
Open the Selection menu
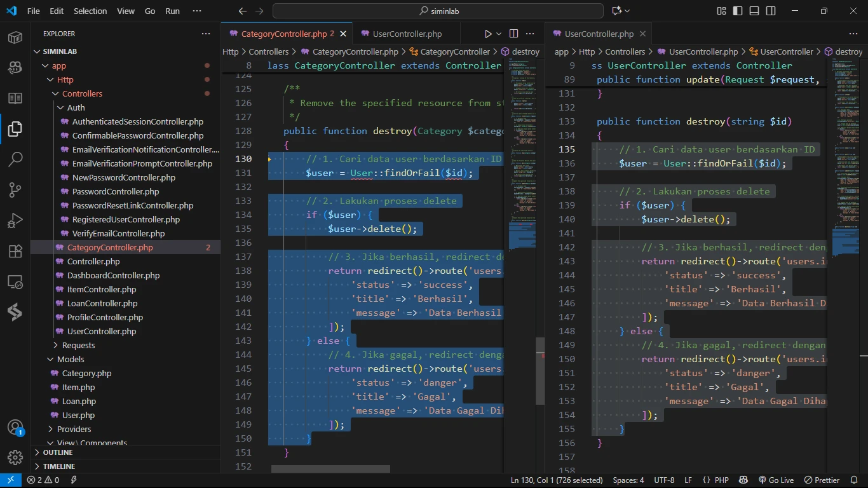point(90,11)
